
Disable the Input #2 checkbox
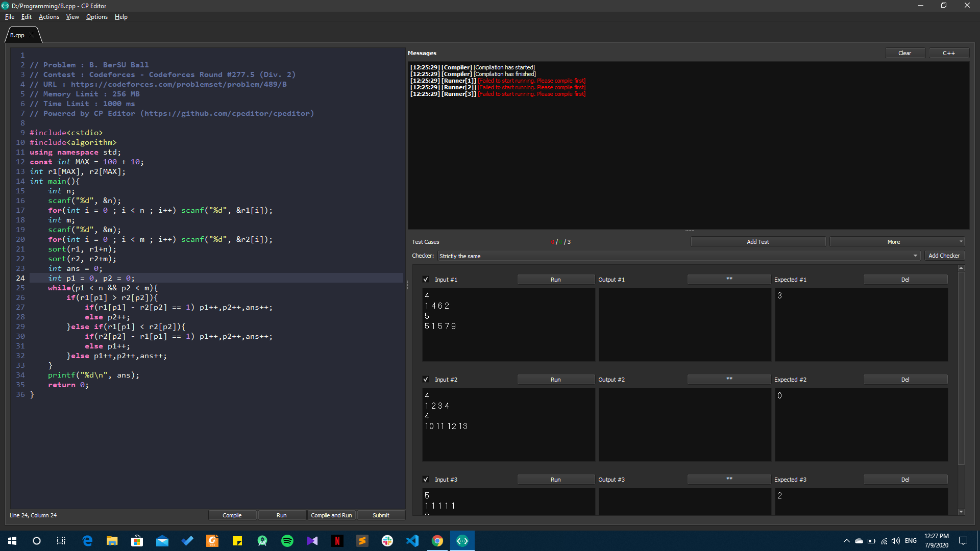[426, 379]
